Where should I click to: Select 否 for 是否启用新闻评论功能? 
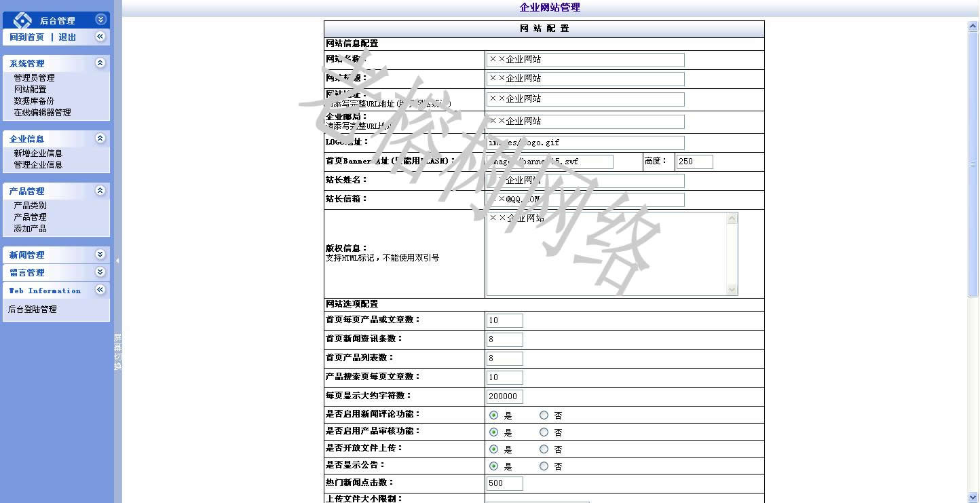click(x=544, y=415)
